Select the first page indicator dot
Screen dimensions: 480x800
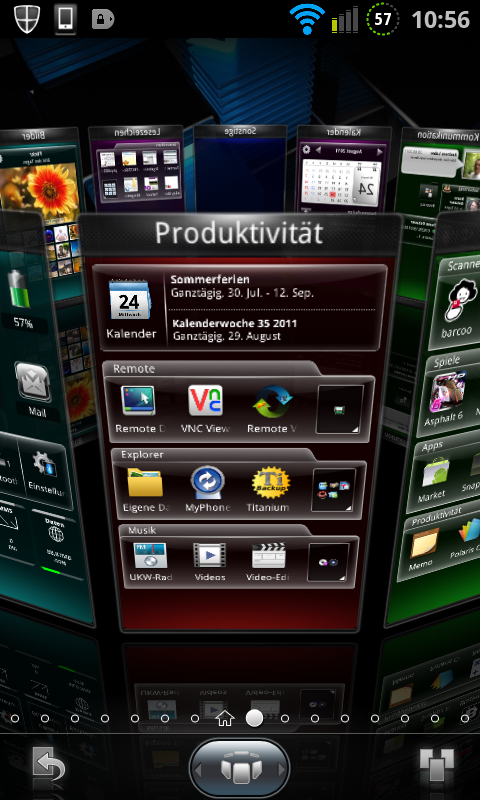15,718
